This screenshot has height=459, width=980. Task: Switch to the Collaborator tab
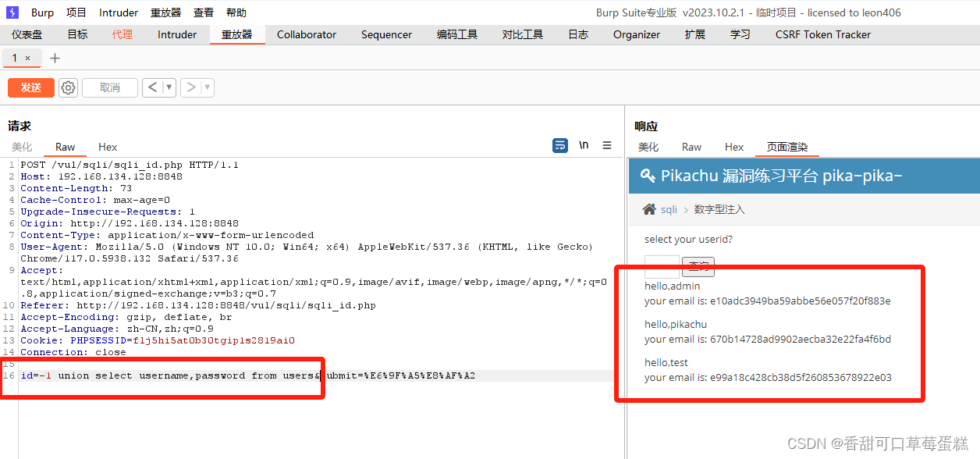307,34
